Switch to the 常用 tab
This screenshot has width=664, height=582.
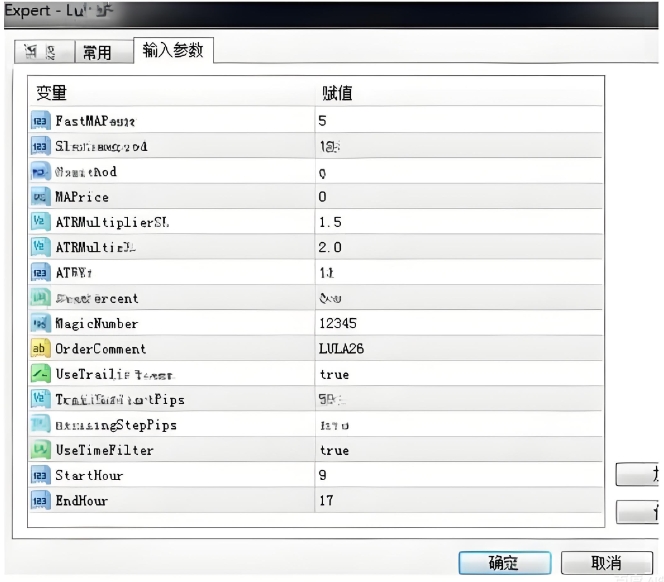[97, 53]
